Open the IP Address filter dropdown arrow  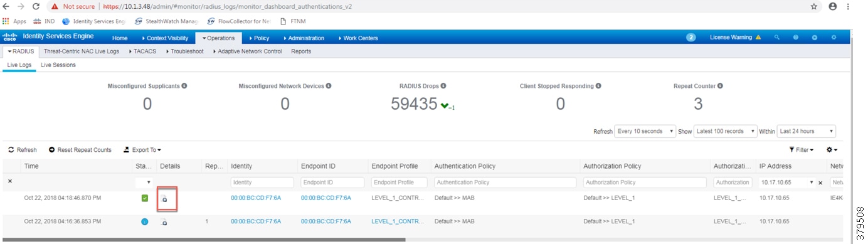[x=812, y=183]
